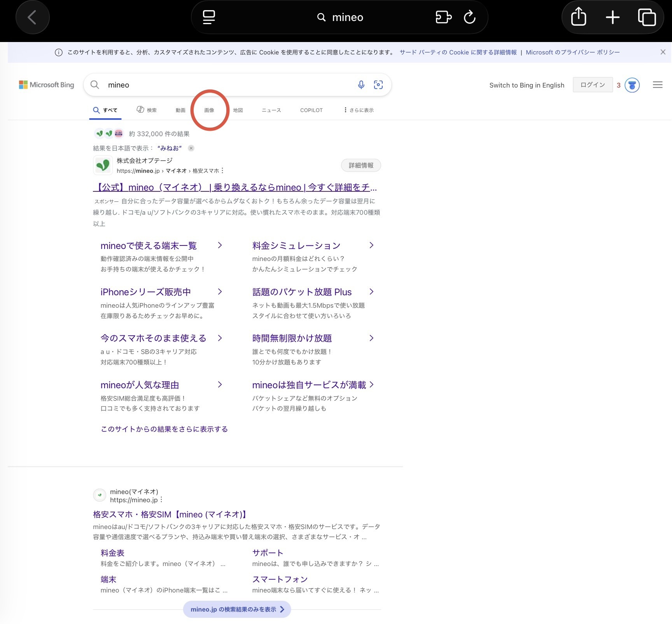This screenshot has width=672, height=624.
Task: Open the share sheet icon
Action: click(x=579, y=18)
